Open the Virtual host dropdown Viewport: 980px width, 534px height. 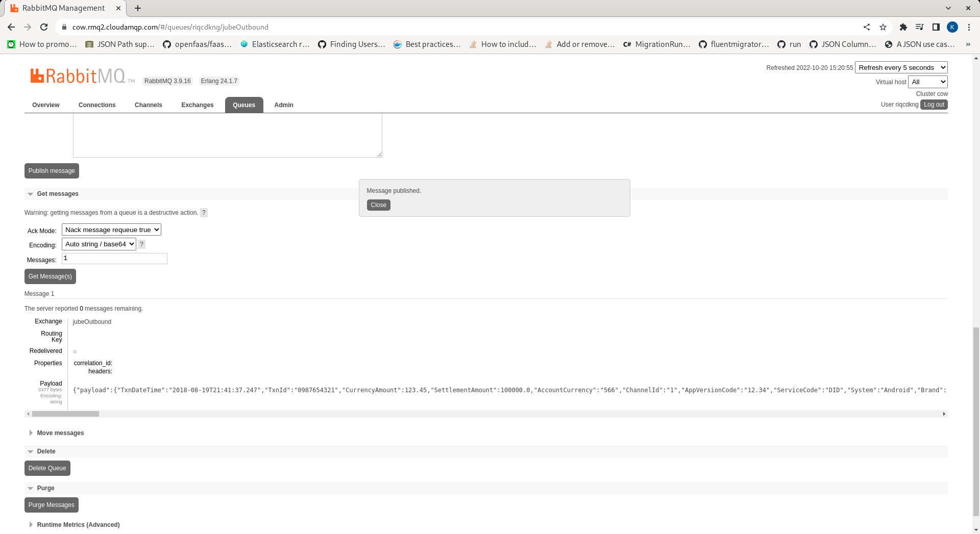tap(928, 82)
